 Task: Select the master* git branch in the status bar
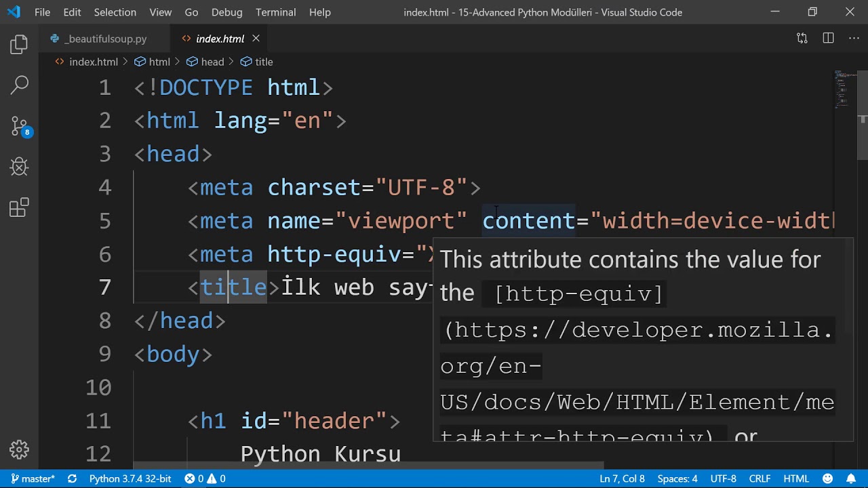33,479
